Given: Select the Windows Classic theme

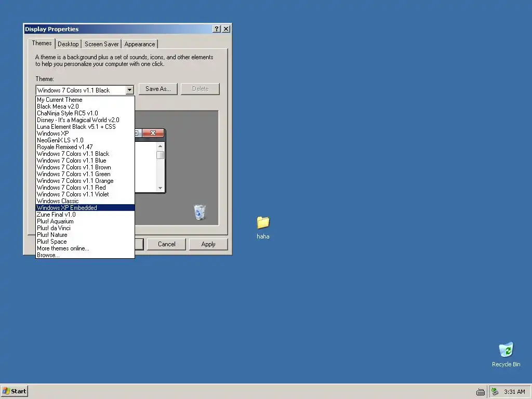Looking at the screenshot, I should [85, 201].
